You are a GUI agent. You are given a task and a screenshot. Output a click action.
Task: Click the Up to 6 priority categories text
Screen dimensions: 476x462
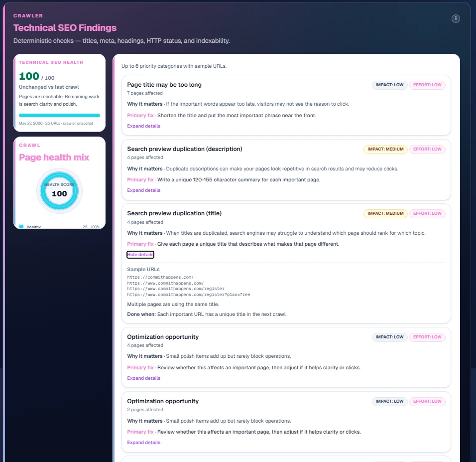(174, 66)
